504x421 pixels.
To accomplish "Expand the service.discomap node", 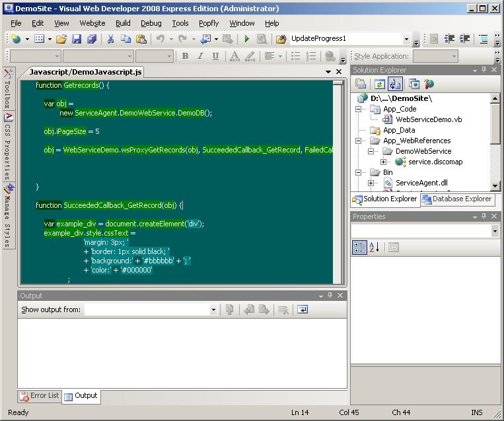I will [383, 162].
